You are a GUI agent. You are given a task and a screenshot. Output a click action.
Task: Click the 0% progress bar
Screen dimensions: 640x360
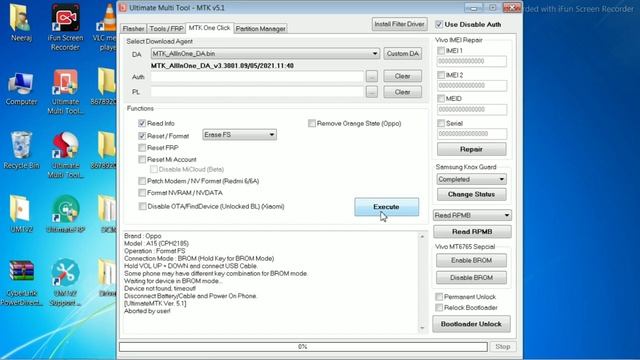[303, 347]
